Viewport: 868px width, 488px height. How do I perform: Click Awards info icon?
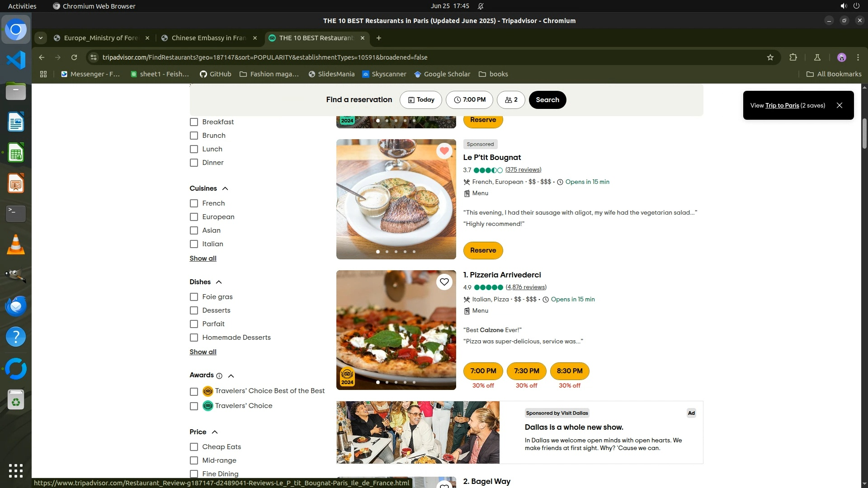219,376
